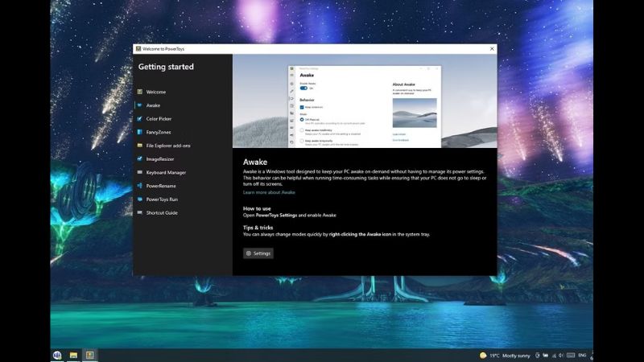Open the Windows Start menu

coord(57,355)
